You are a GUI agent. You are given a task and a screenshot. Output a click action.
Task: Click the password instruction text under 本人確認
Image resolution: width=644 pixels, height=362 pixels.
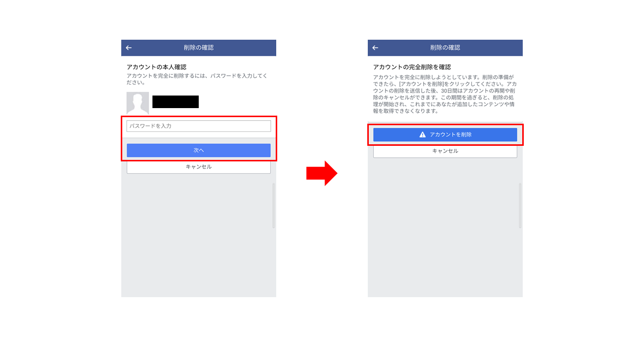[197, 79]
